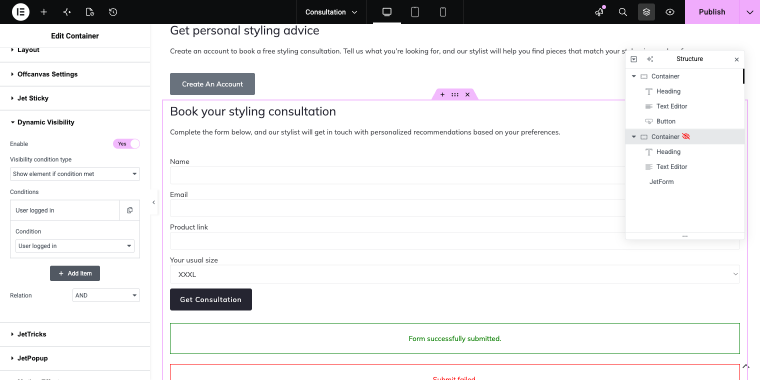Click the container drag handle dots icon
Viewport: 760px width, 380px height.
coord(455,95)
